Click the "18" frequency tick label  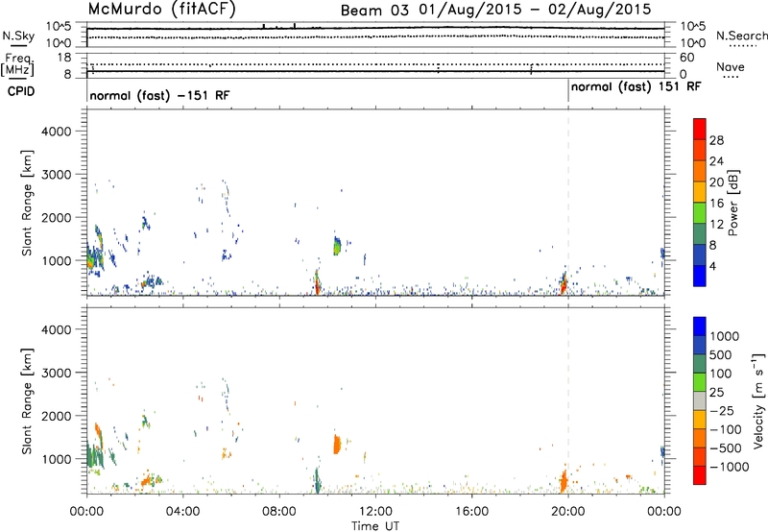click(64, 58)
